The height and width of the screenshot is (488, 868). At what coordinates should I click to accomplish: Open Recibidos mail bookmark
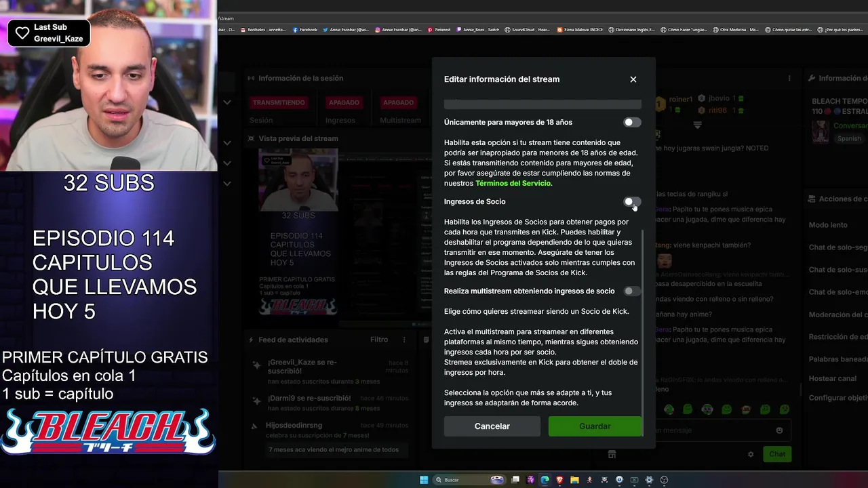click(263, 30)
